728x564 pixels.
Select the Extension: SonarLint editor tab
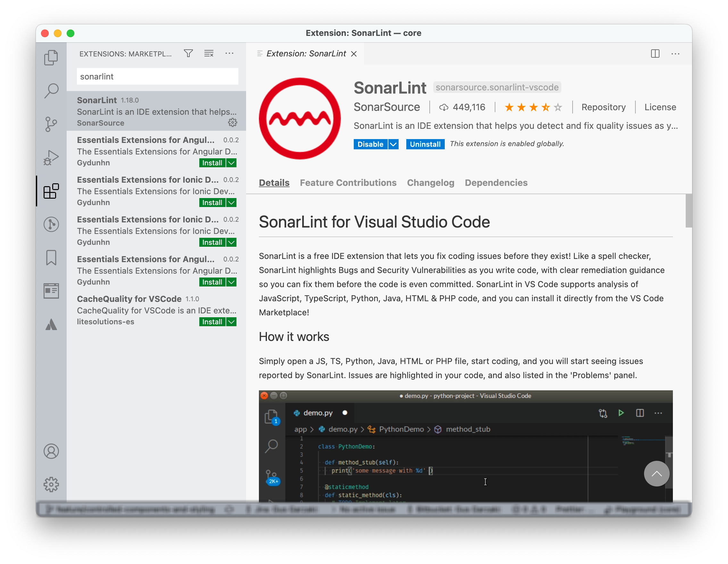click(305, 54)
